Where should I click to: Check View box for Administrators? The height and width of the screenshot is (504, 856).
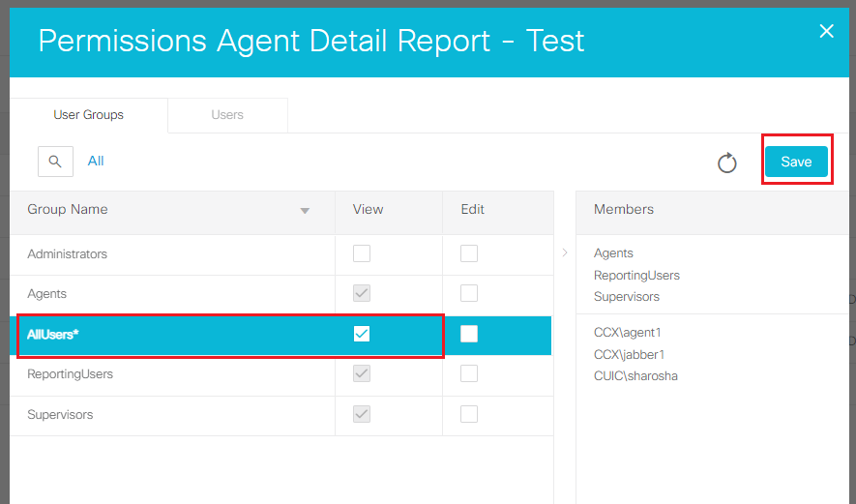[362, 253]
